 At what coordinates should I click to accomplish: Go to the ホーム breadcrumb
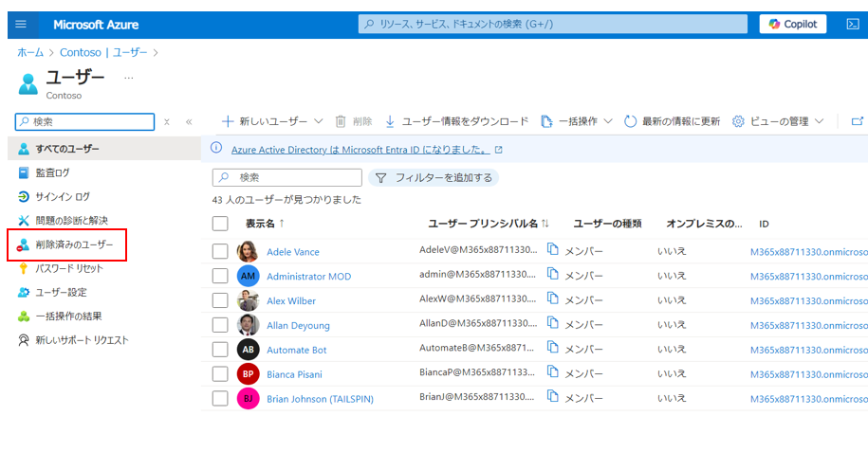(30, 52)
